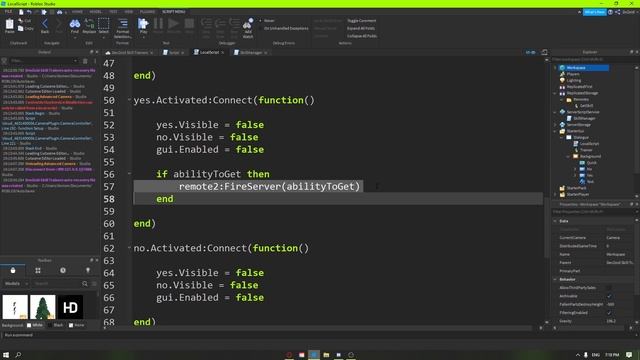The height and width of the screenshot is (360, 640).
Task: Click the Replace tool icon
Action: (89, 24)
